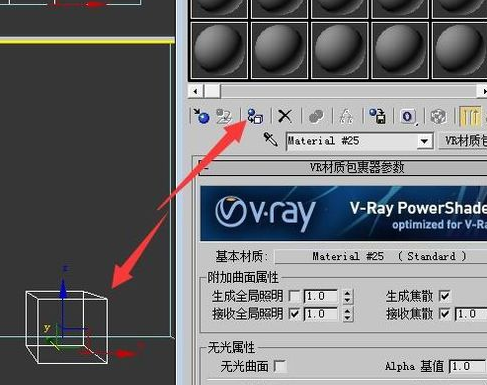Select second sample sphere in second row
The image size is (487, 385).
click(x=279, y=50)
